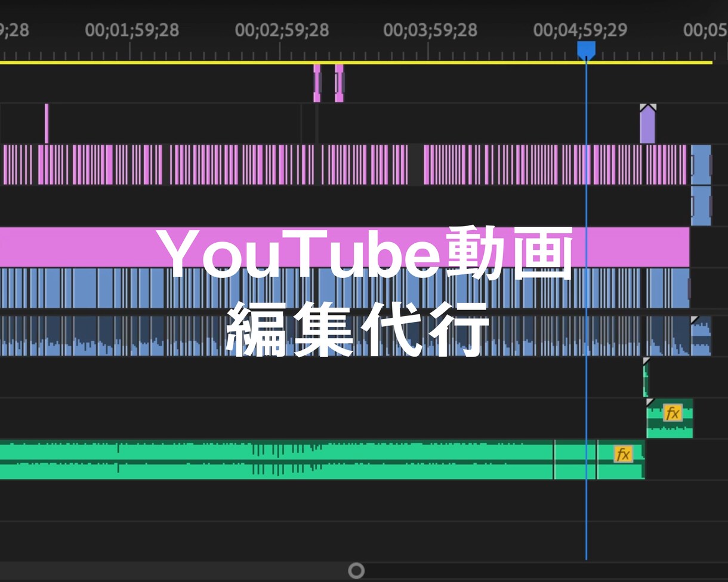Click the fx badge on the short upper green clip
Screen dimensions: 728x582
673,413
